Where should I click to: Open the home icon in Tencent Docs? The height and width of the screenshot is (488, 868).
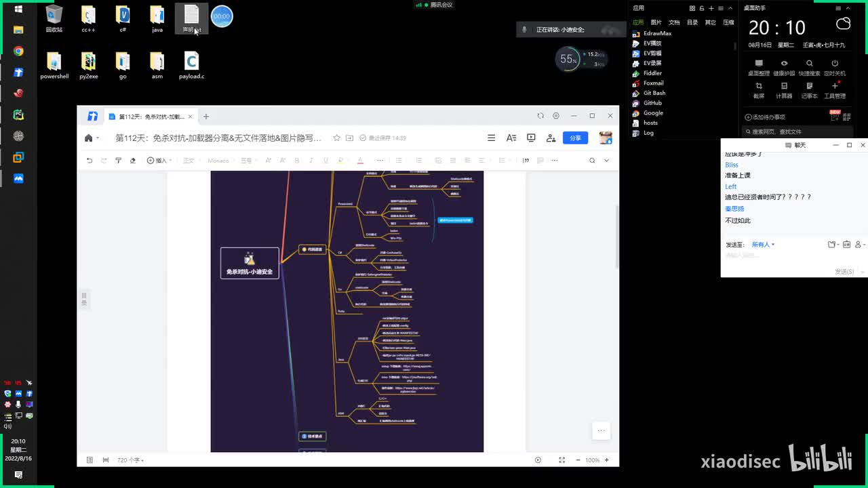point(88,138)
